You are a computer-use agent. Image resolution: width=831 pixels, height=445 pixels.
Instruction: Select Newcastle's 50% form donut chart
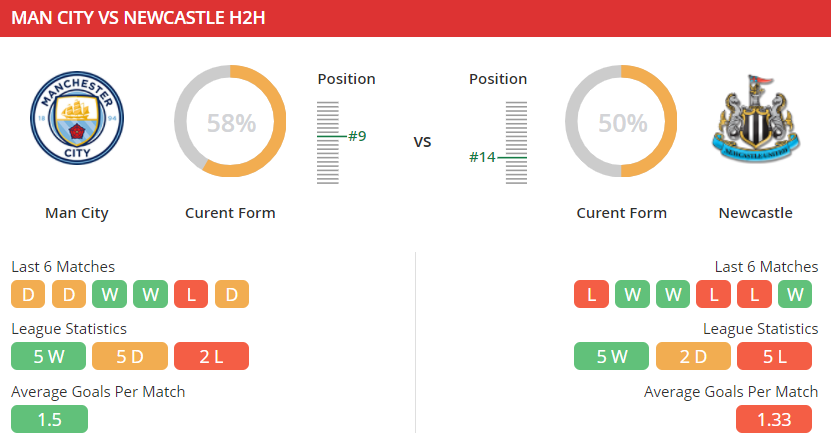[x=621, y=121]
